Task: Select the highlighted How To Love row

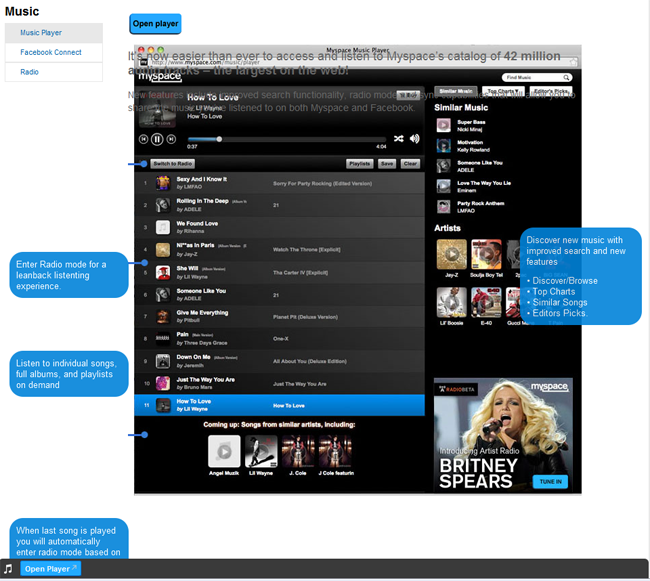Action: [279, 405]
